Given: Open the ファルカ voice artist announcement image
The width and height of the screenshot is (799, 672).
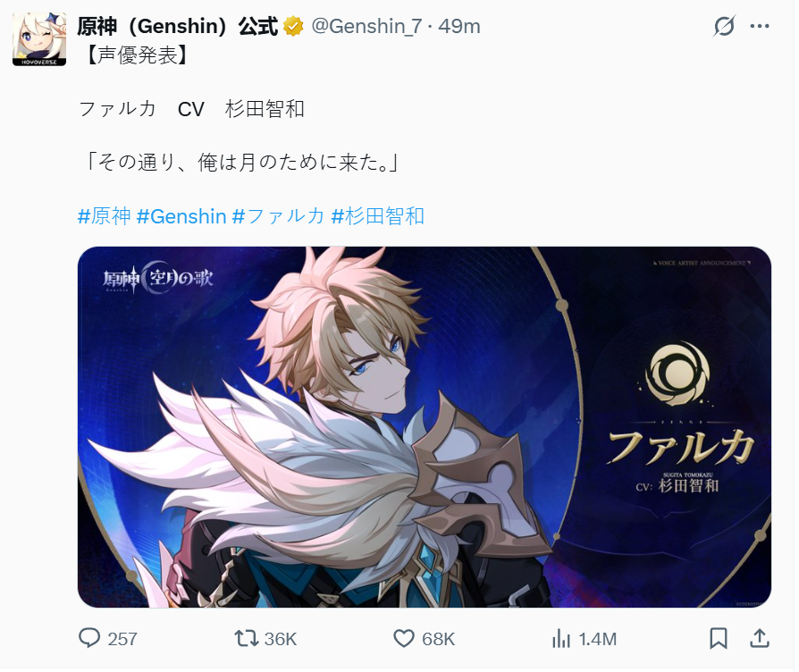Looking at the screenshot, I should point(424,427).
